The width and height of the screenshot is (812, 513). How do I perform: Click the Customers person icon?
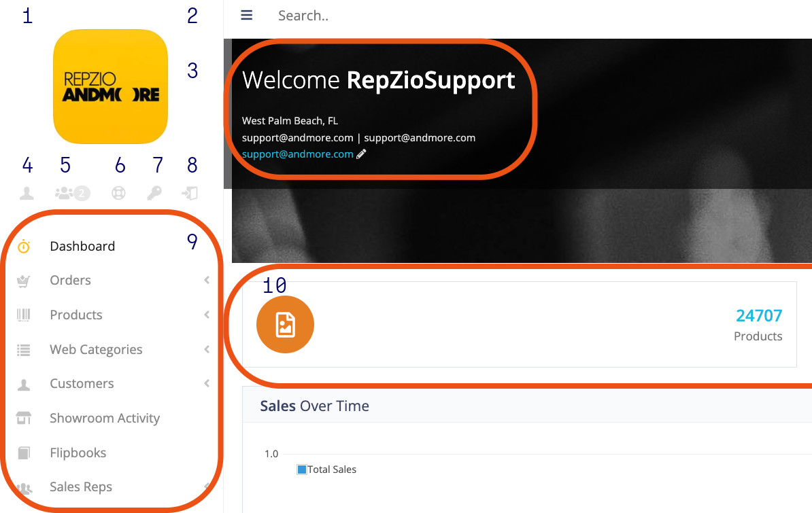pyautogui.click(x=24, y=385)
